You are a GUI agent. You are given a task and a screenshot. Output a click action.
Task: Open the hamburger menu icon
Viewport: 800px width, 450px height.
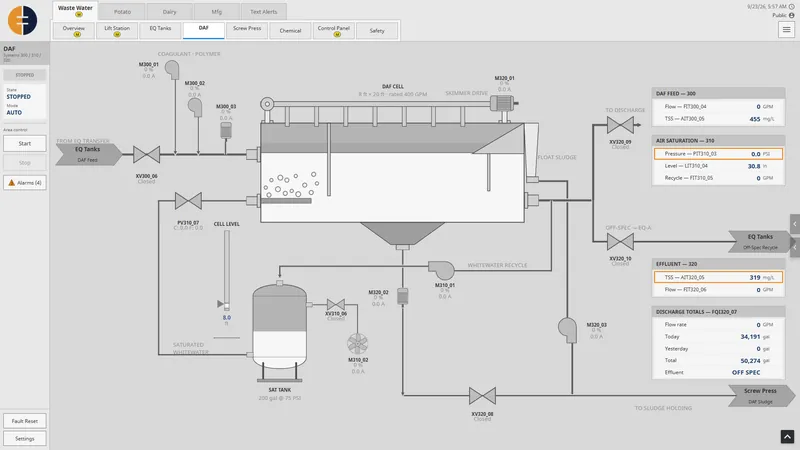(786, 30)
